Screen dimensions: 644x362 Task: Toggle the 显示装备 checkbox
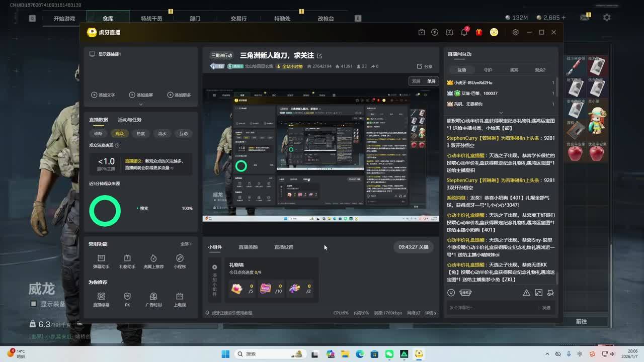tap(34, 304)
